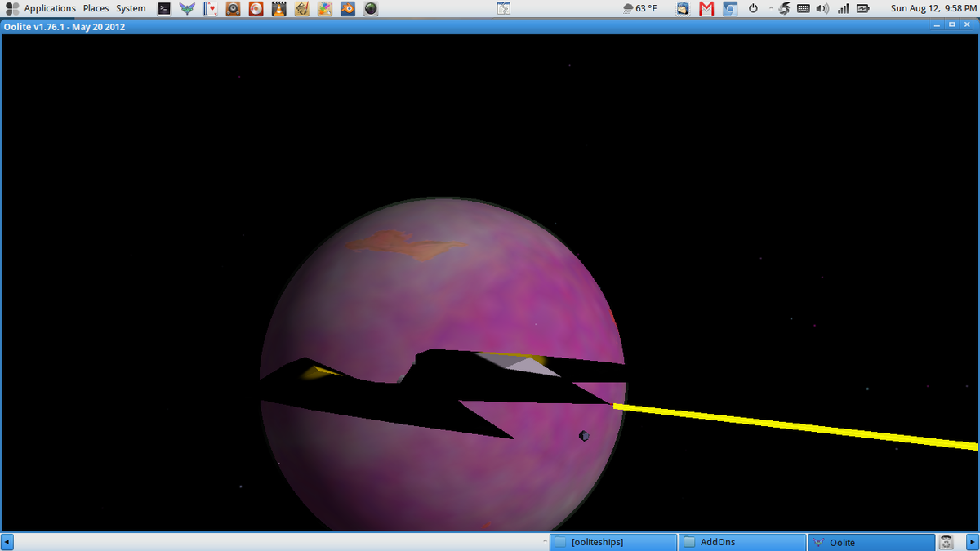The image size is (980, 551).
Task: Open the Thunderbird mail icon
Action: point(684,9)
